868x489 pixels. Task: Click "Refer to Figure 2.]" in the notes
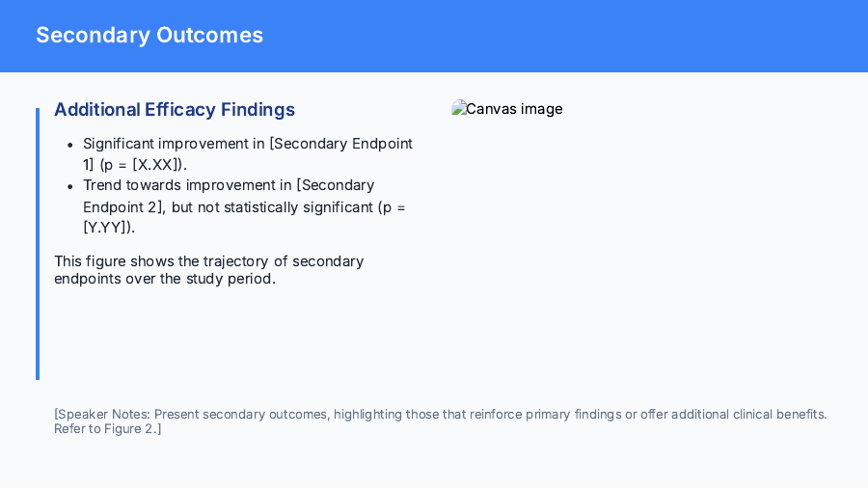click(x=108, y=428)
